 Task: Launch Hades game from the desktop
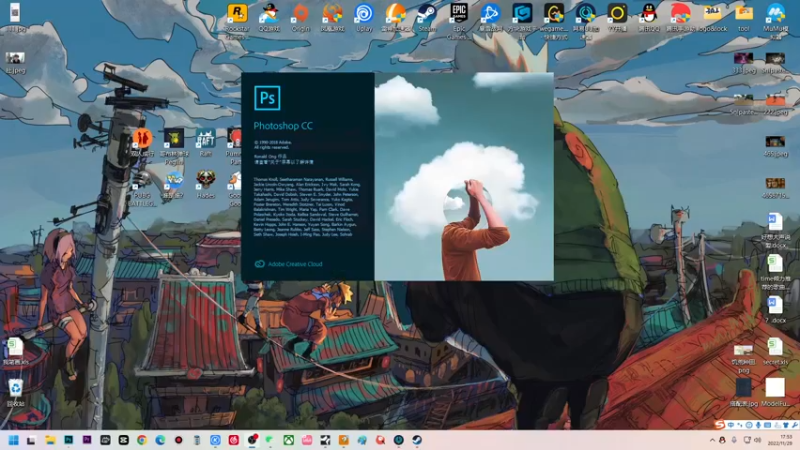click(205, 184)
